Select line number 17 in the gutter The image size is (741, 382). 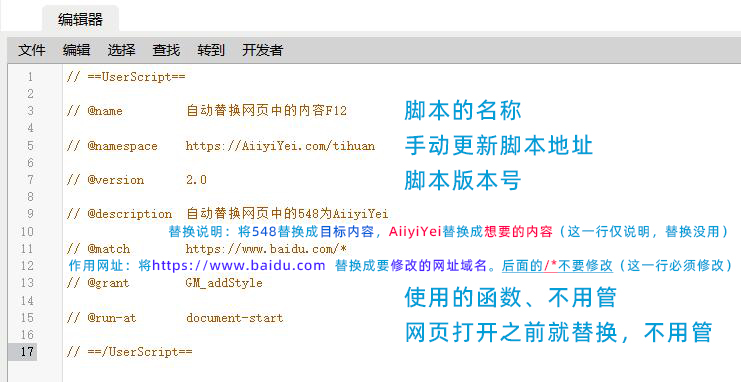[x=27, y=352]
